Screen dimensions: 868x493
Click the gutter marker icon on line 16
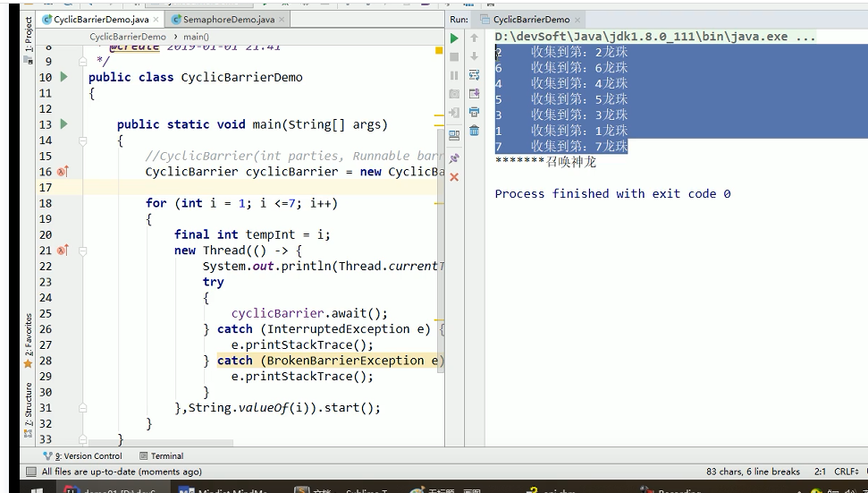(x=63, y=172)
